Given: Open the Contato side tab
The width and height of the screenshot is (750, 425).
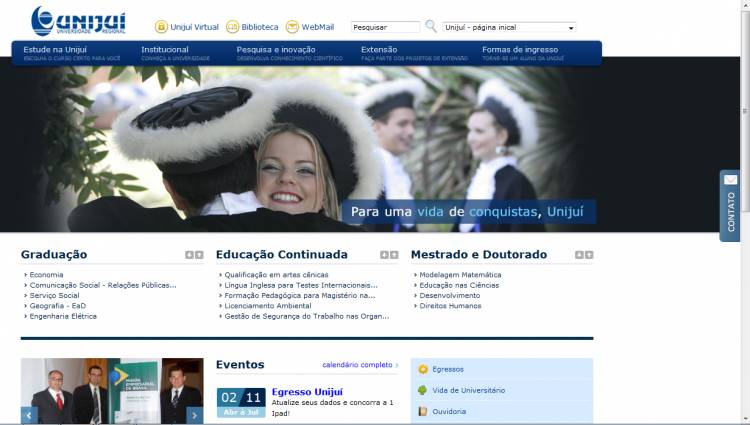Looking at the screenshot, I should (730, 207).
